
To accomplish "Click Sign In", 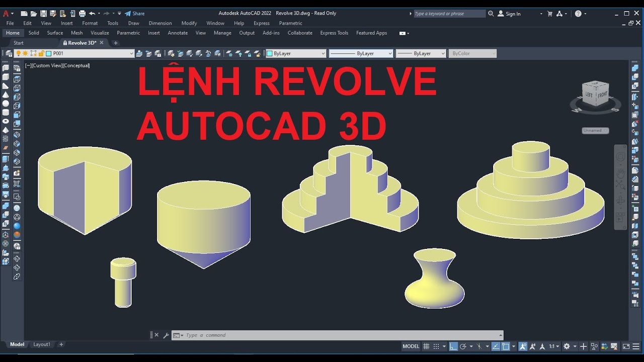I will click(509, 14).
